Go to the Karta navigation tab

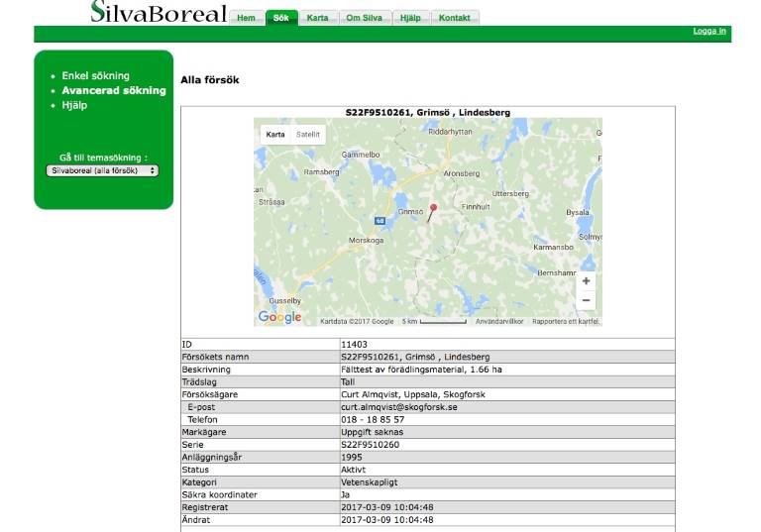[x=317, y=18]
